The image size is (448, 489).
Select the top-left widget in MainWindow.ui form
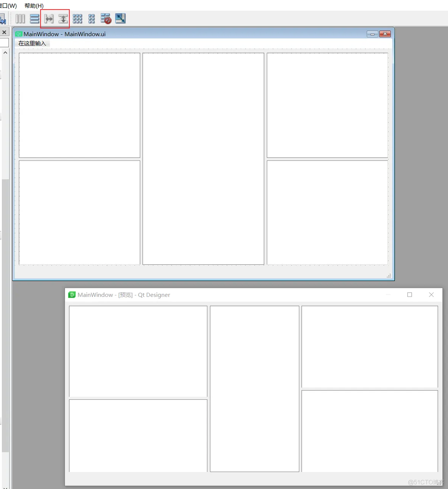(79, 105)
